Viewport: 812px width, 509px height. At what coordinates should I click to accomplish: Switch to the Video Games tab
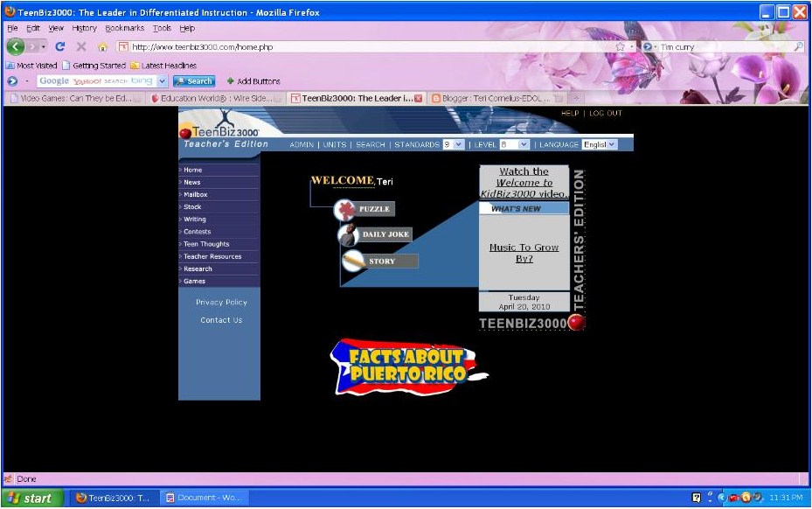[76, 98]
